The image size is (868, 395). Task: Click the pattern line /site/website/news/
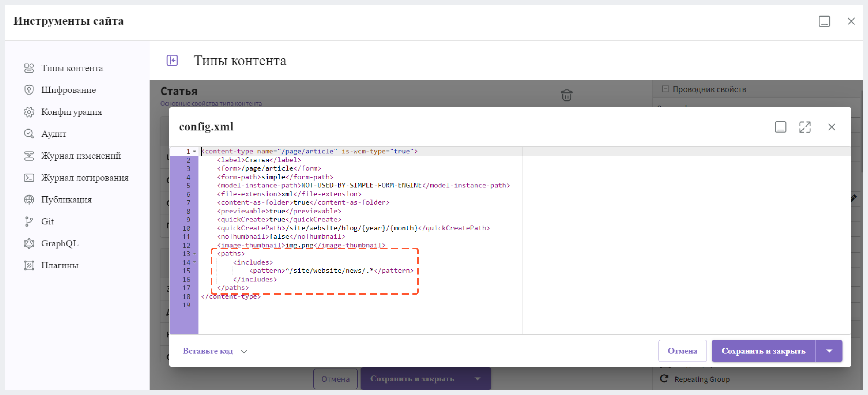pos(331,271)
